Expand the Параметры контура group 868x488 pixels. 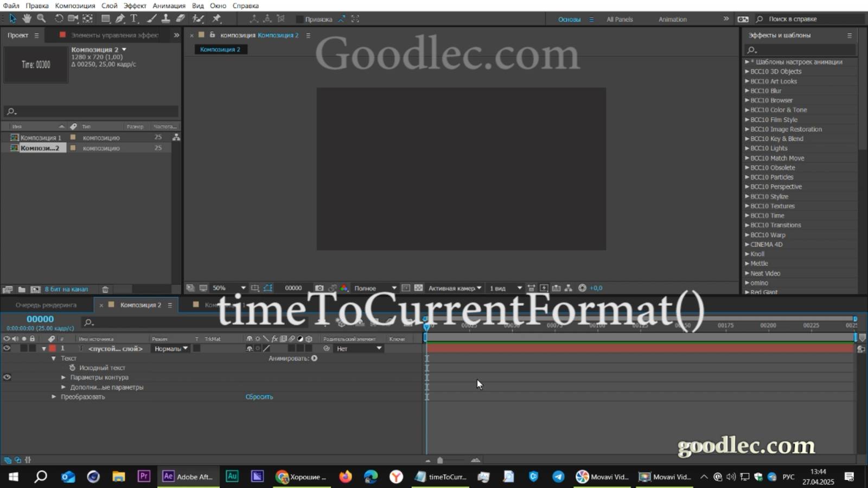click(63, 377)
